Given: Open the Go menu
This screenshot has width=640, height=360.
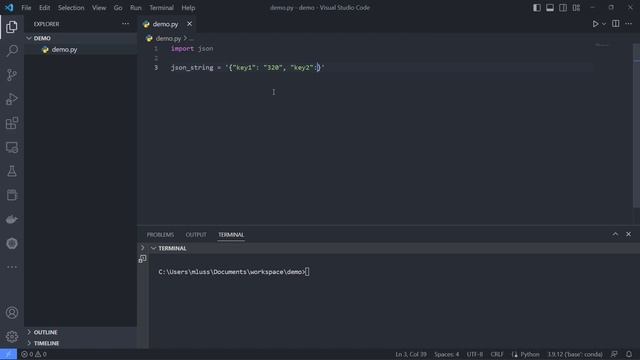Looking at the screenshot, I should tap(118, 8).
